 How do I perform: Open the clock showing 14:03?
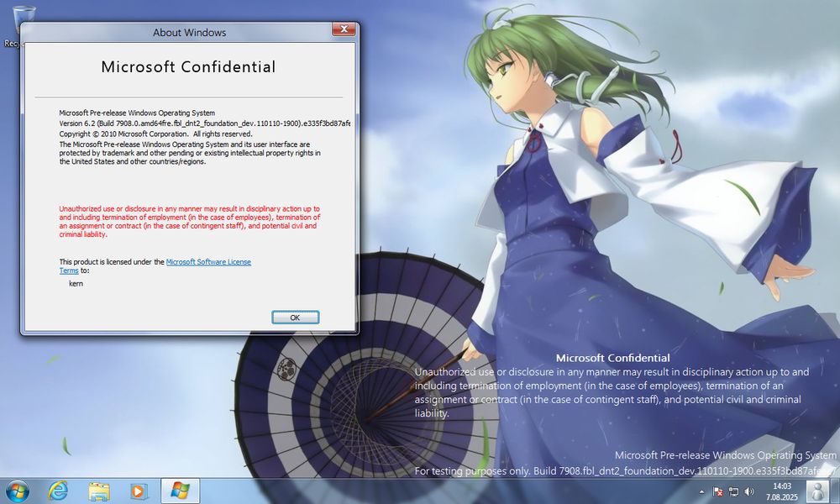(781, 491)
